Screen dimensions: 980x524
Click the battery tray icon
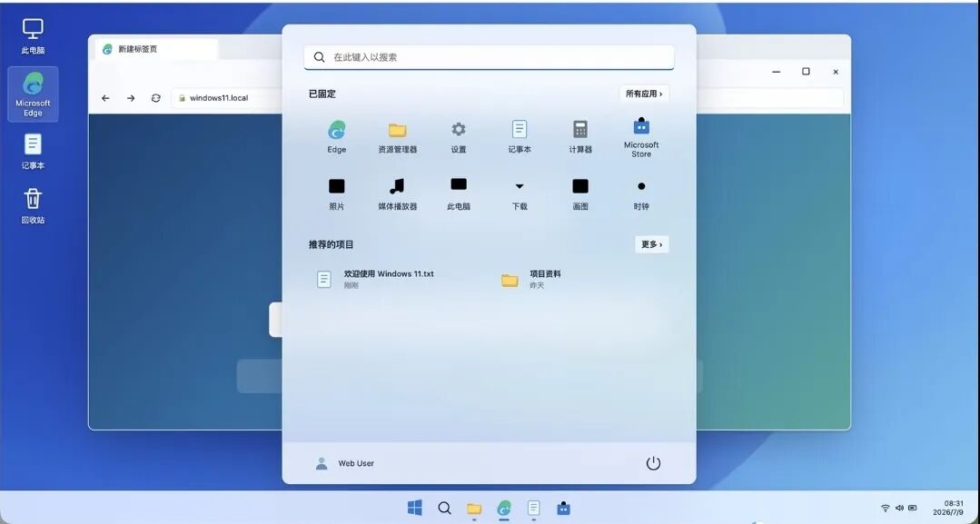(913, 509)
